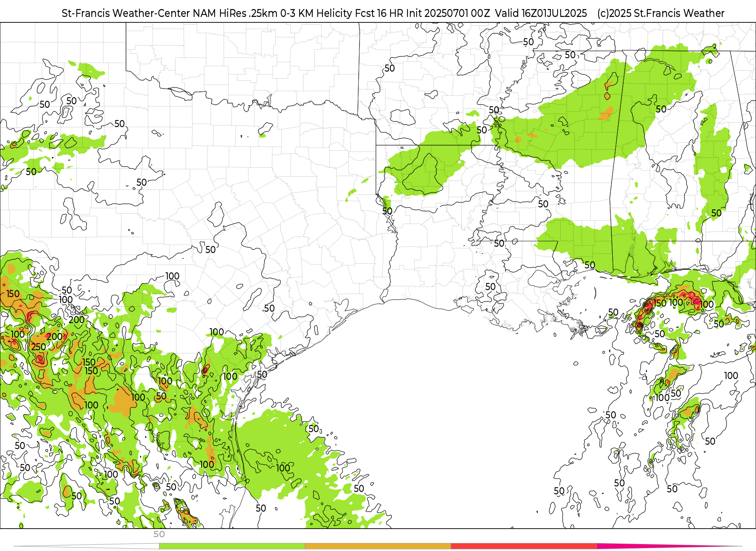Click the copyright text '(c)2025 St.Francis Weather'
The height and width of the screenshot is (551, 756).
pyautogui.click(x=661, y=13)
